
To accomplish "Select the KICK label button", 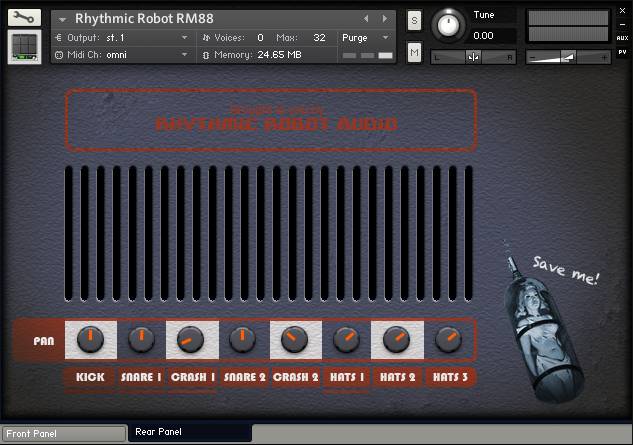I will (90, 377).
